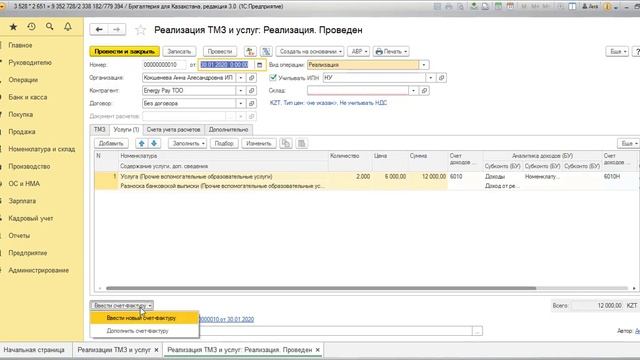Switch to Услуги (1) tab
The width and height of the screenshot is (640, 360).
click(126, 129)
